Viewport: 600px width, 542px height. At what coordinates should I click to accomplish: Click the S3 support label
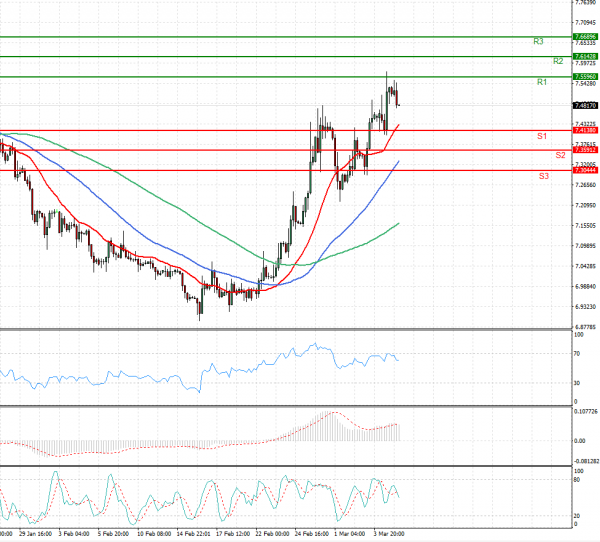(x=544, y=176)
